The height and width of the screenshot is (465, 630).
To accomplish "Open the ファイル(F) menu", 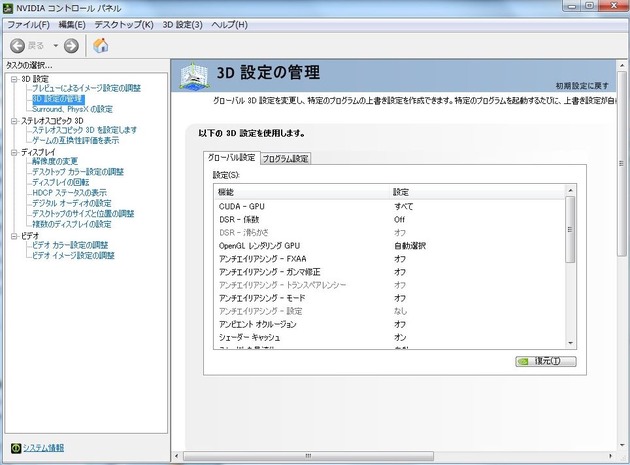I will point(29,25).
